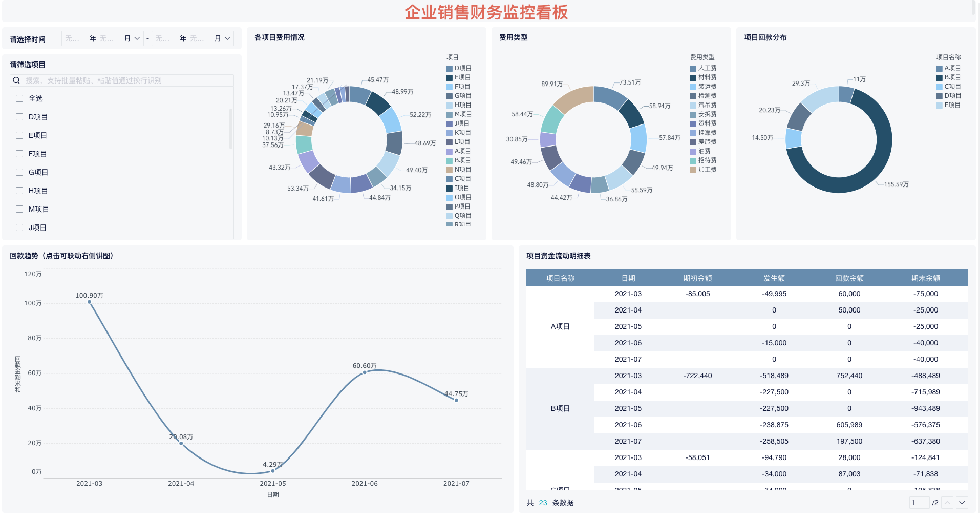Open the end month 月 dropdown
This screenshot has height=520, width=980.
click(x=227, y=38)
